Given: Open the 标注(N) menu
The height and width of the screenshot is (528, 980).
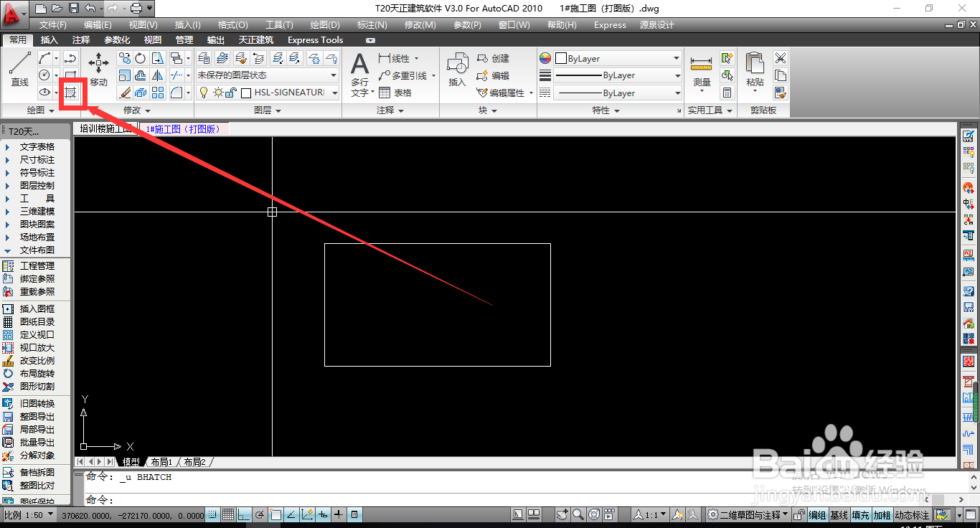Looking at the screenshot, I should coord(372,24).
